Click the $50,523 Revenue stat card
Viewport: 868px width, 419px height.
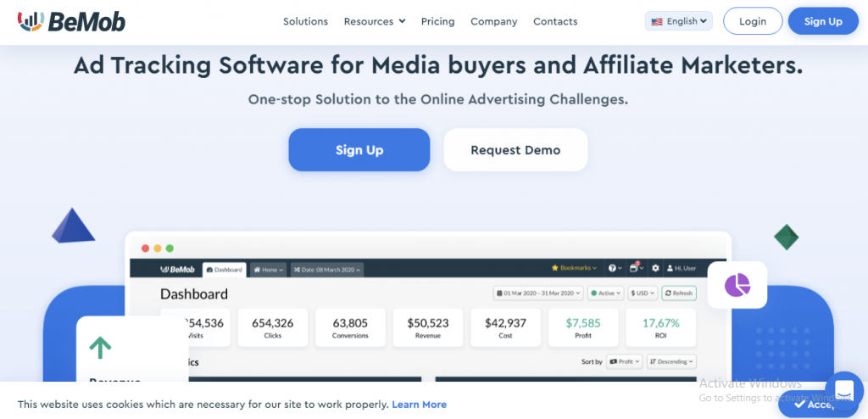pos(428,327)
